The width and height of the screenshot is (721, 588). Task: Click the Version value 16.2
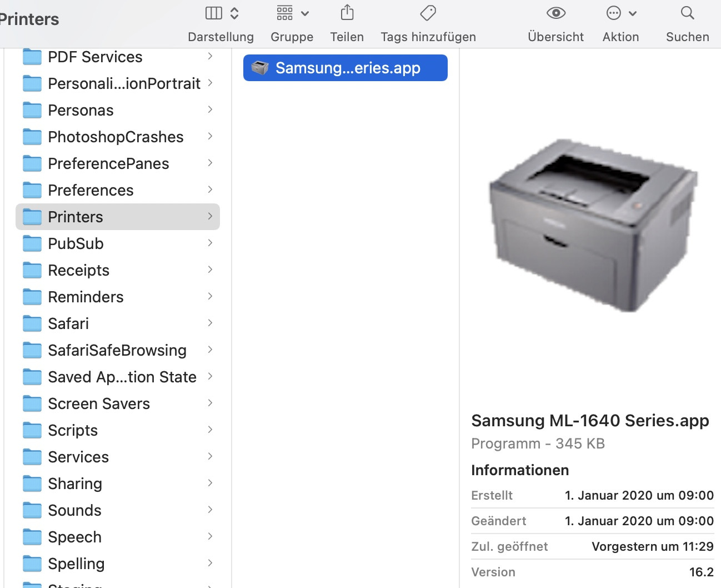point(702,572)
